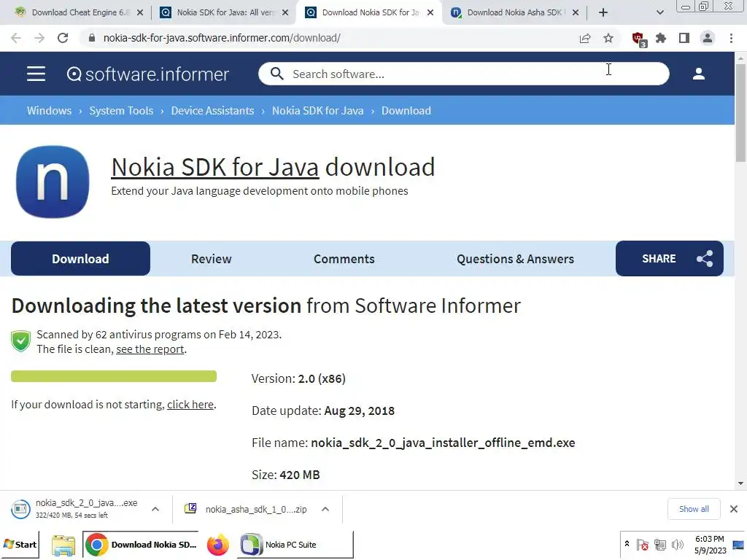Click the search magnifier icon
The width and height of the screenshot is (747, 560).
tap(276, 74)
